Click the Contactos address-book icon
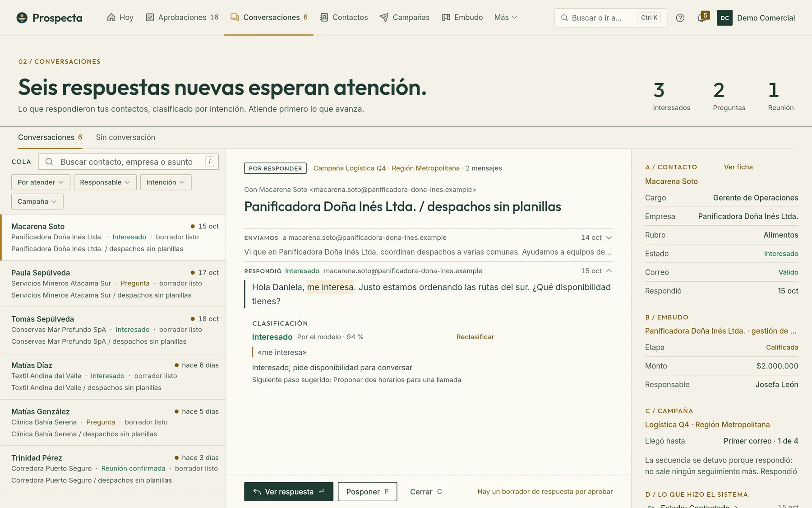Viewport: 812px width, 508px height. tap(324, 17)
